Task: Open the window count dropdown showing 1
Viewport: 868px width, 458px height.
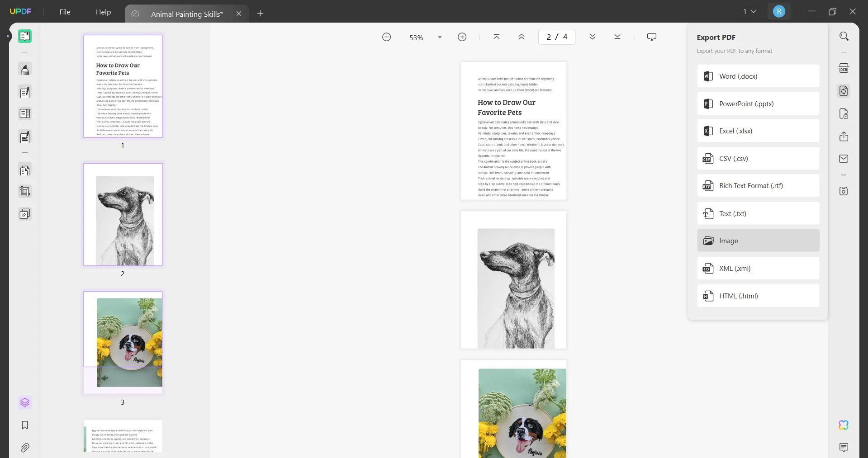Action: point(749,12)
